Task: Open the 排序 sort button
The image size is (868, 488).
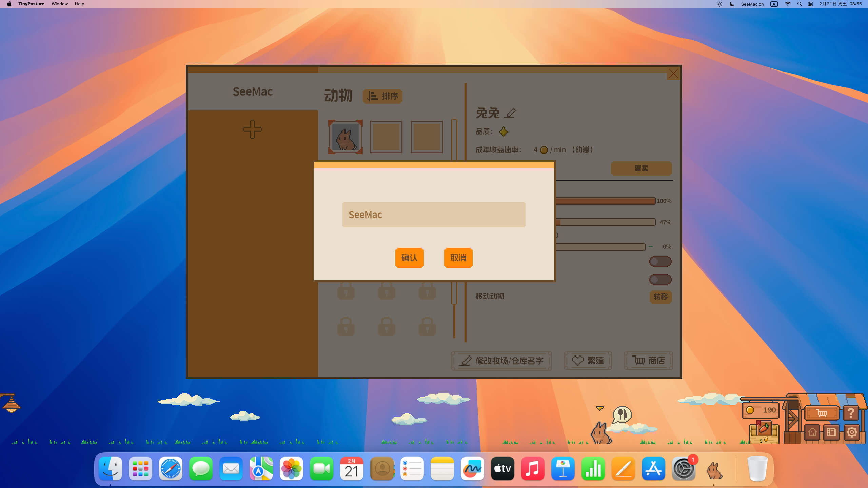Action: 382,96
